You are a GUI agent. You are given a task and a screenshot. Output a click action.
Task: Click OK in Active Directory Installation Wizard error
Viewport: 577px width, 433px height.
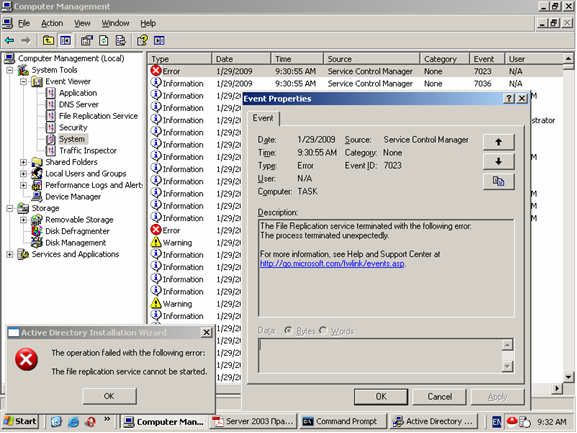pyautogui.click(x=109, y=396)
